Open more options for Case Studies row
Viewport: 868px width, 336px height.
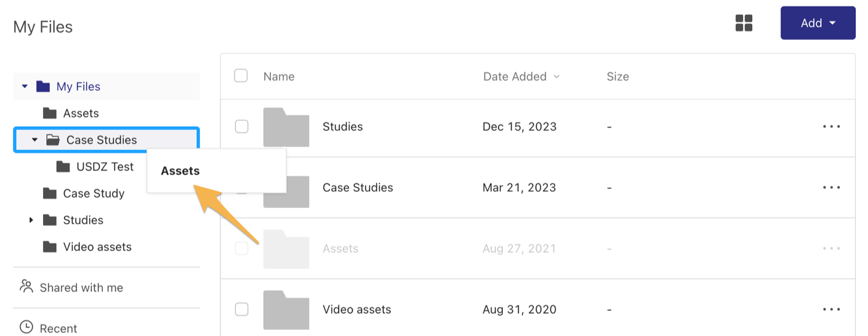[832, 188]
